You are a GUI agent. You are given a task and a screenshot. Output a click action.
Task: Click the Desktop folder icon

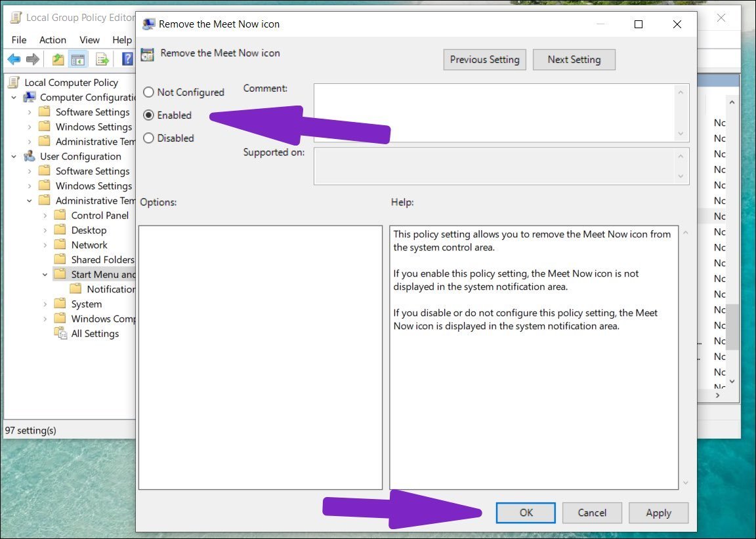60,230
